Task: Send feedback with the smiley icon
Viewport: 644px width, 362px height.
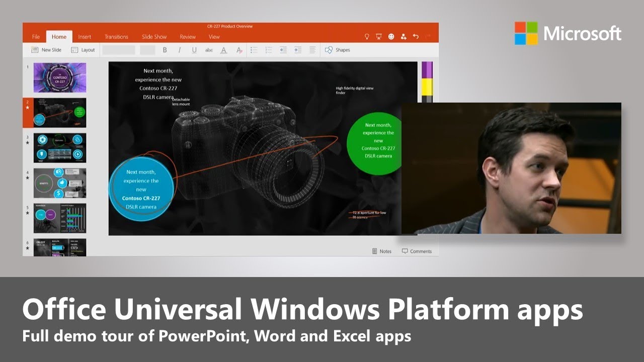Action: (391, 37)
